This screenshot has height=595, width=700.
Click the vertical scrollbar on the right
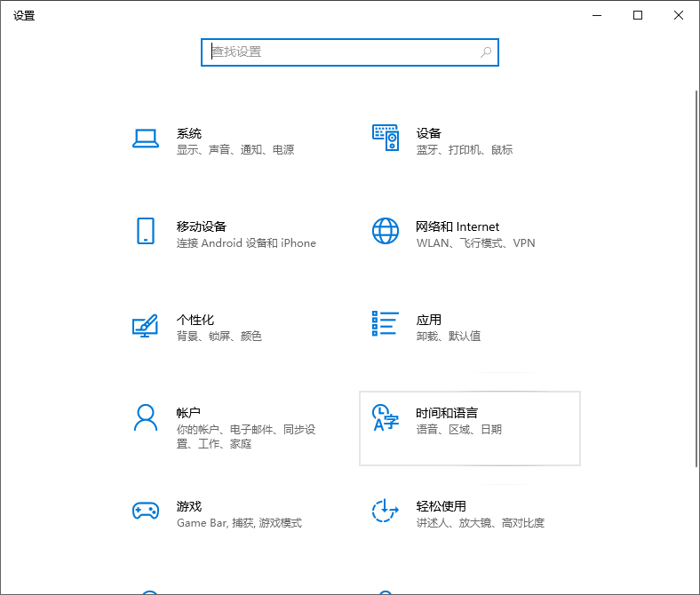point(696,279)
